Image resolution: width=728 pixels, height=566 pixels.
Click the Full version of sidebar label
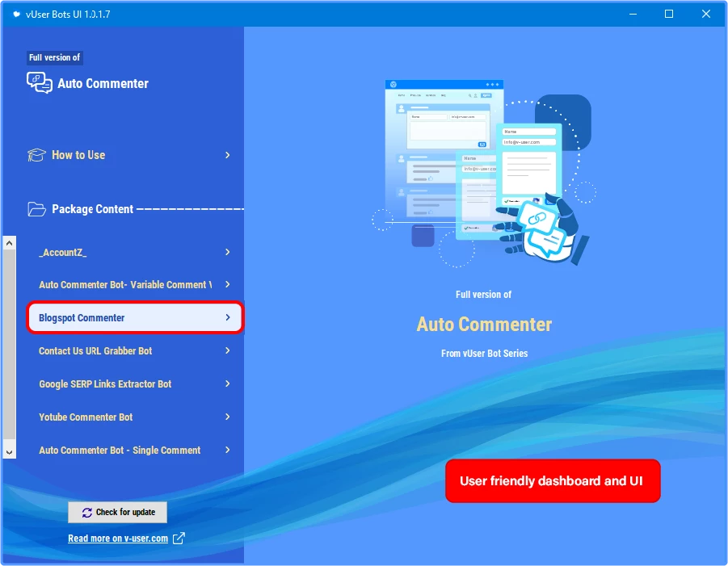55,57
